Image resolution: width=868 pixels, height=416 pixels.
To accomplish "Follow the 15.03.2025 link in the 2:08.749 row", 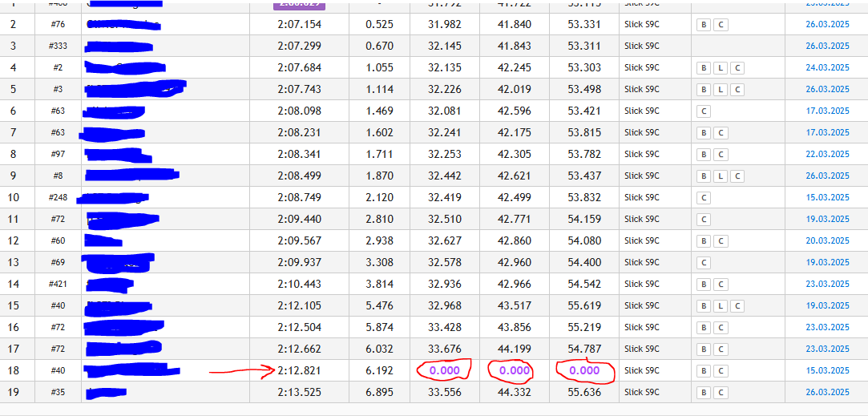I will (828, 198).
